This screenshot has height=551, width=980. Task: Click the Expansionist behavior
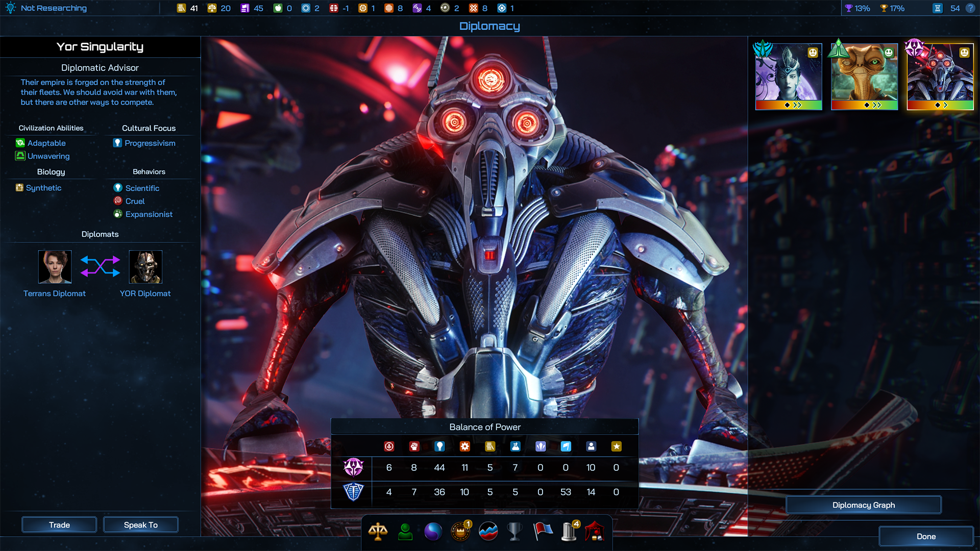click(x=143, y=214)
